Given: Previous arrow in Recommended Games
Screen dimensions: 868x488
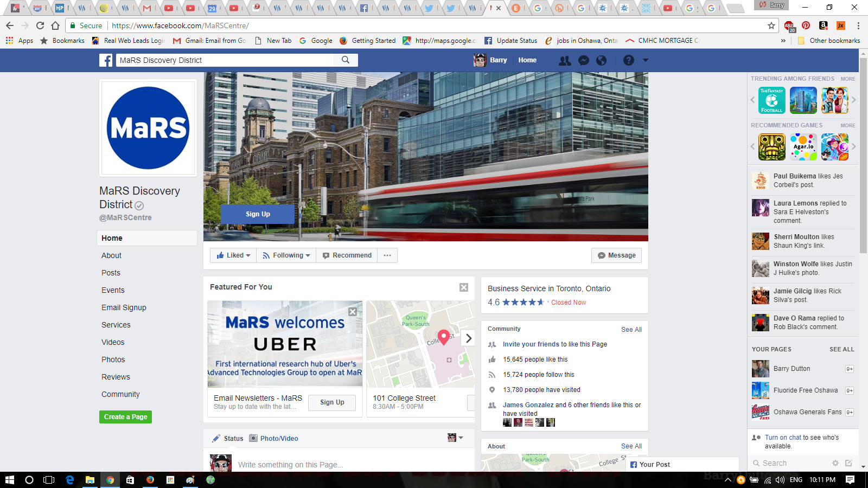Looking at the screenshot, I should tap(752, 146).
